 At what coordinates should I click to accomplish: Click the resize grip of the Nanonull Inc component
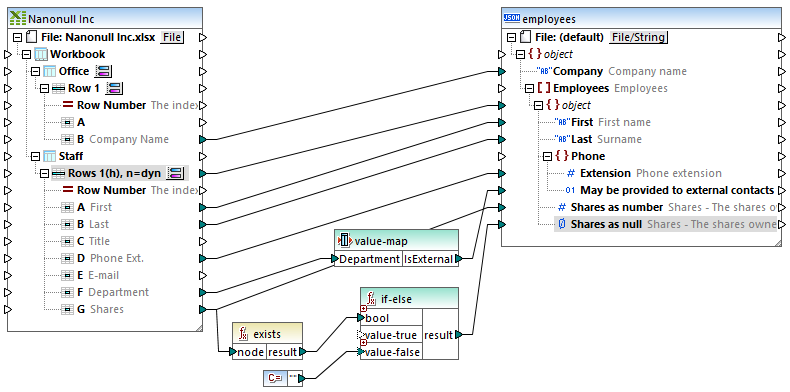click(199, 328)
